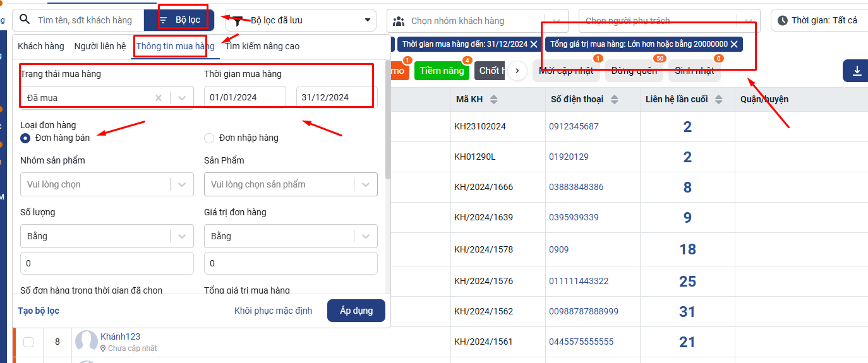Image resolution: width=868 pixels, height=363 pixels.
Task: Select the 'Đơn hàng bán' radio button
Action: click(25, 138)
